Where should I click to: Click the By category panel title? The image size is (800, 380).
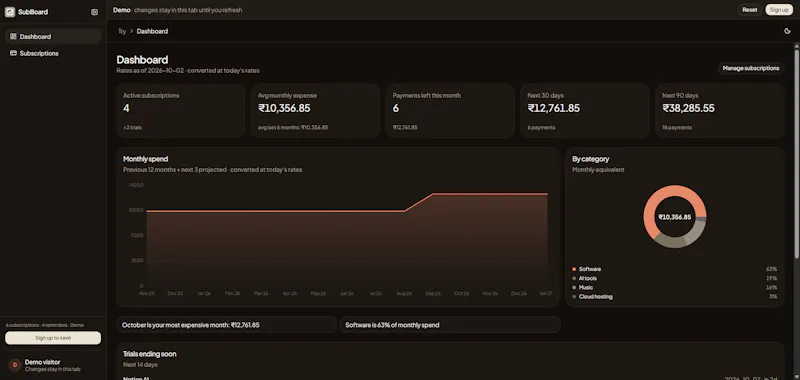coord(590,159)
